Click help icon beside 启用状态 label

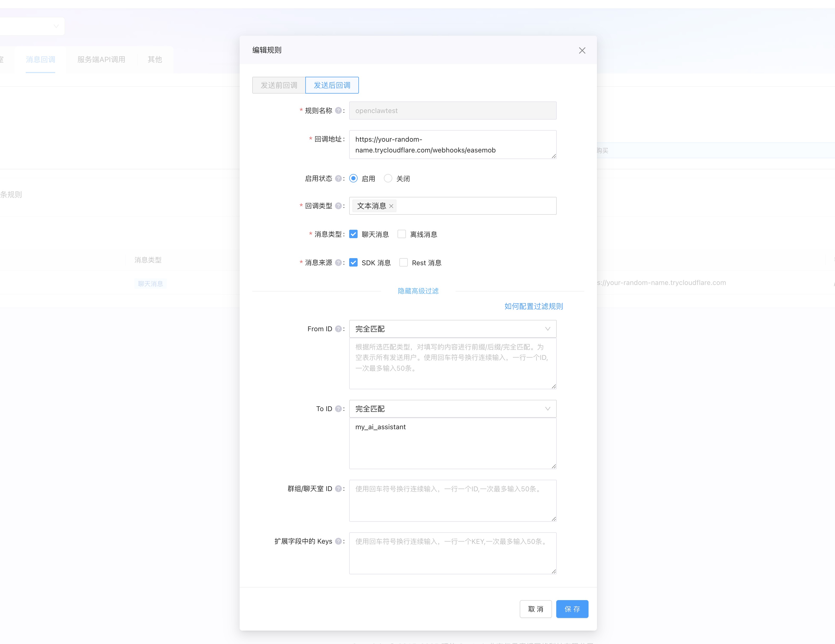(338, 178)
